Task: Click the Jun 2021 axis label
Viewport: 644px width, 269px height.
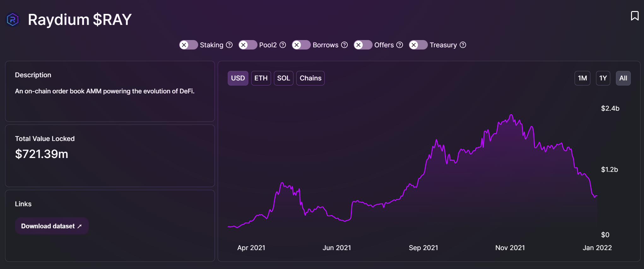Action: click(x=337, y=248)
